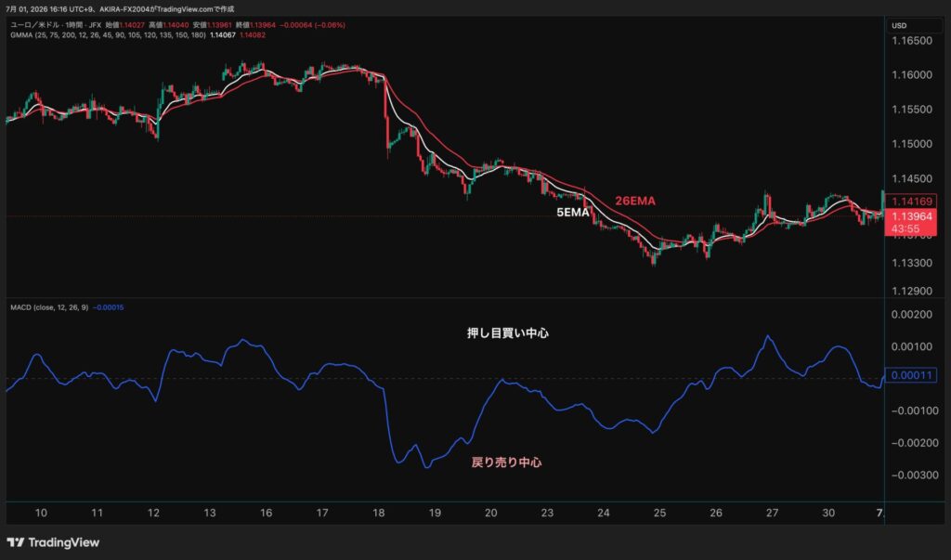
Task: Click the -0.00300 MACD scale level
Action: (915, 475)
